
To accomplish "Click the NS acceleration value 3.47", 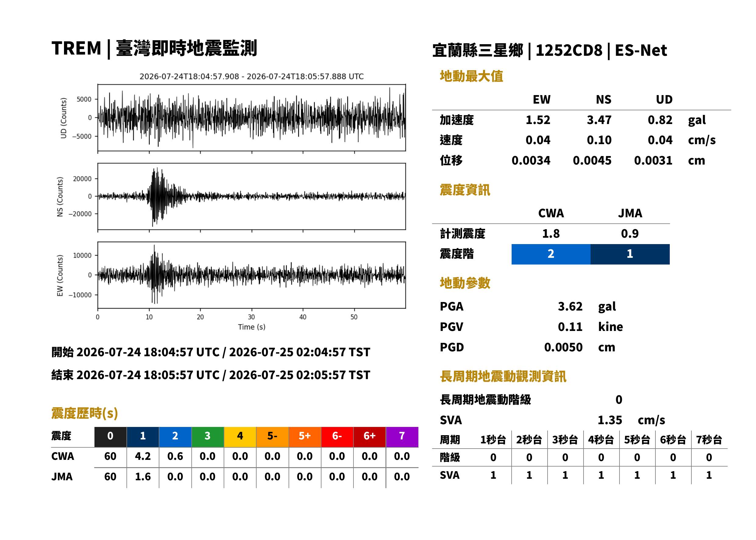I will pyautogui.click(x=599, y=120).
